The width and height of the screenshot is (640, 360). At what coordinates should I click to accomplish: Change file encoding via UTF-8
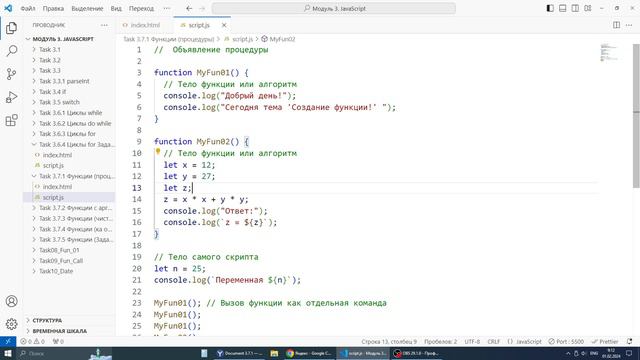(472, 341)
